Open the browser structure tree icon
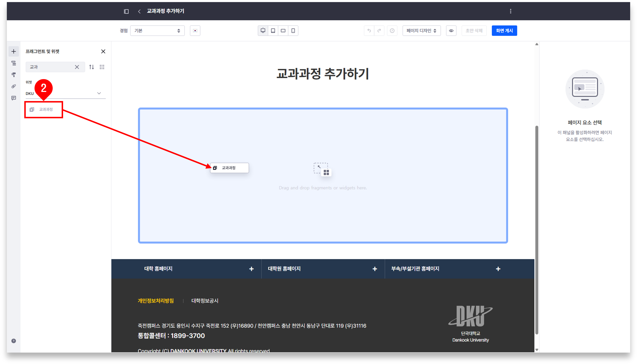This screenshot has width=637, height=364. pos(13,63)
